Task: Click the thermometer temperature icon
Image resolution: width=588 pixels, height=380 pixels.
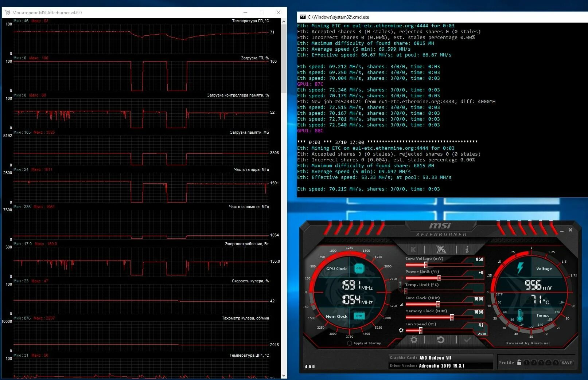Action: [x=520, y=315]
